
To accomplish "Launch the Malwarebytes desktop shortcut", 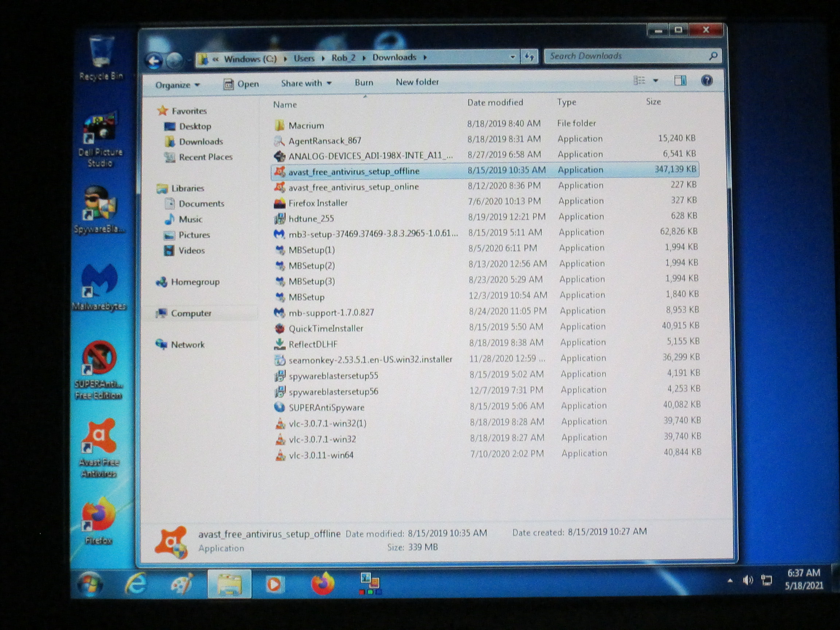I will pos(100,287).
